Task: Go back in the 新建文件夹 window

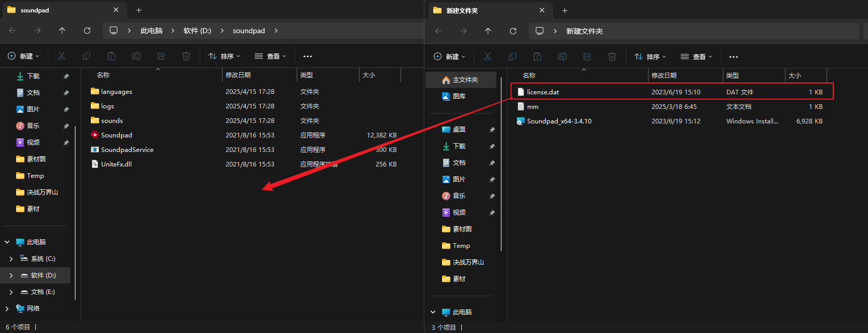Action: [x=438, y=31]
